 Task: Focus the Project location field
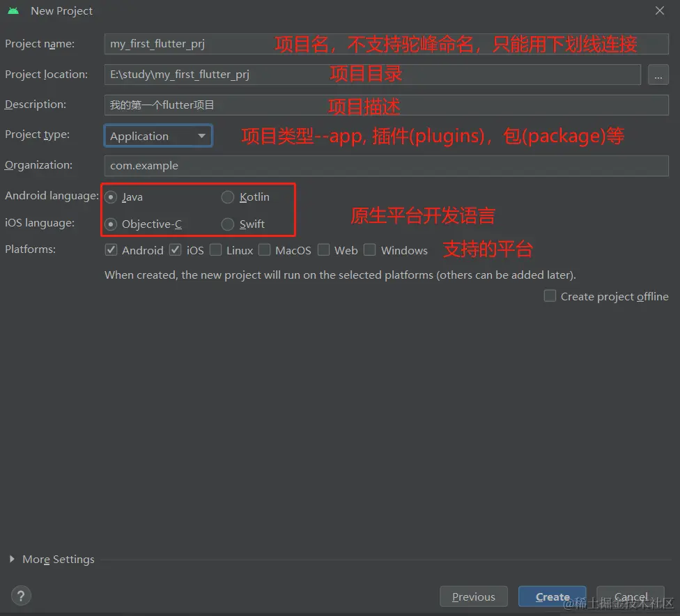pyautogui.click(x=373, y=75)
